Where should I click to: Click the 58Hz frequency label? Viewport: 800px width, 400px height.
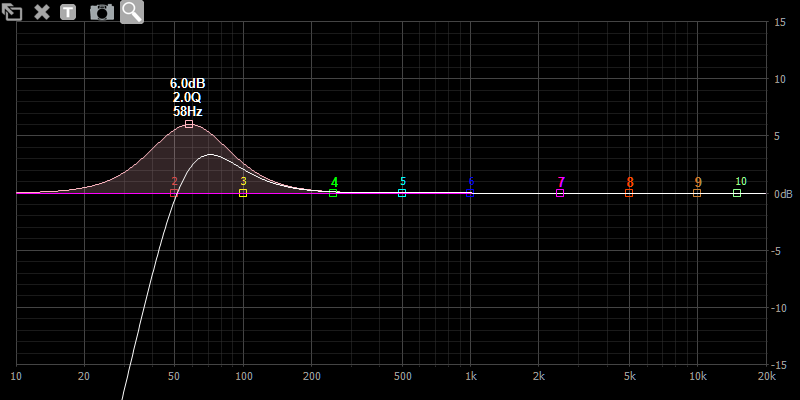188,111
